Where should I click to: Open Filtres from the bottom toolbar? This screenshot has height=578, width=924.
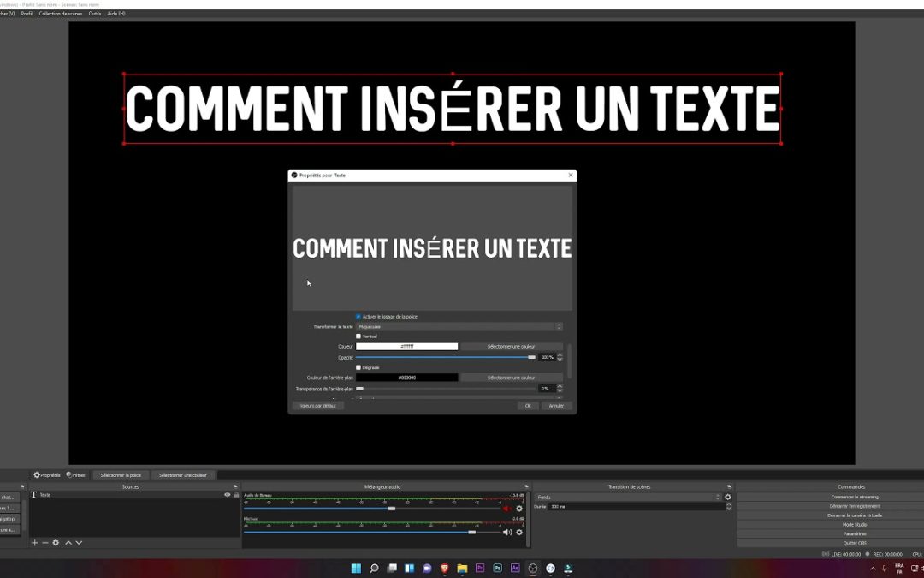click(x=74, y=474)
